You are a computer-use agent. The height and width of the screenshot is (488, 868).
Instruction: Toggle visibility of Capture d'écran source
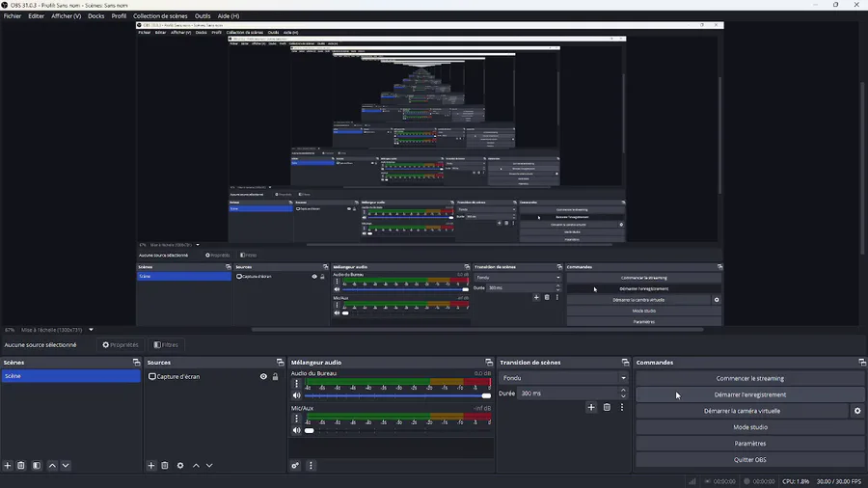pyautogui.click(x=263, y=376)
